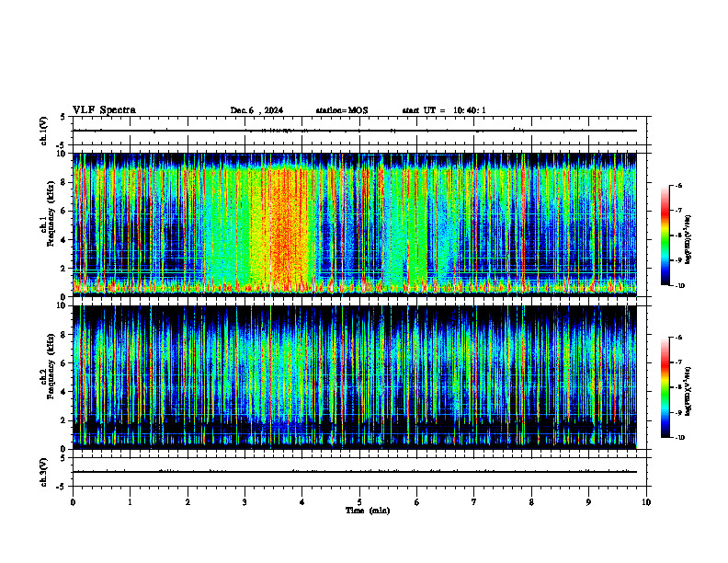Click the "ch.3(V)" bottom waveform axis label
This screenshot has width=728, height=563.
[x=44, y=473]
